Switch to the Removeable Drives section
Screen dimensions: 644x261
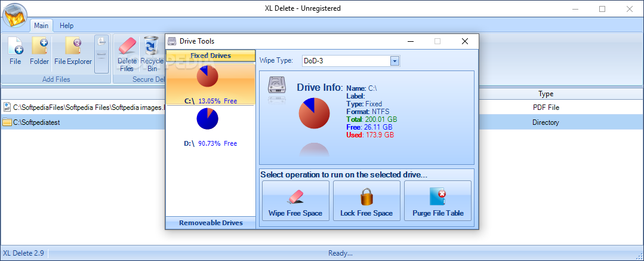210,223
